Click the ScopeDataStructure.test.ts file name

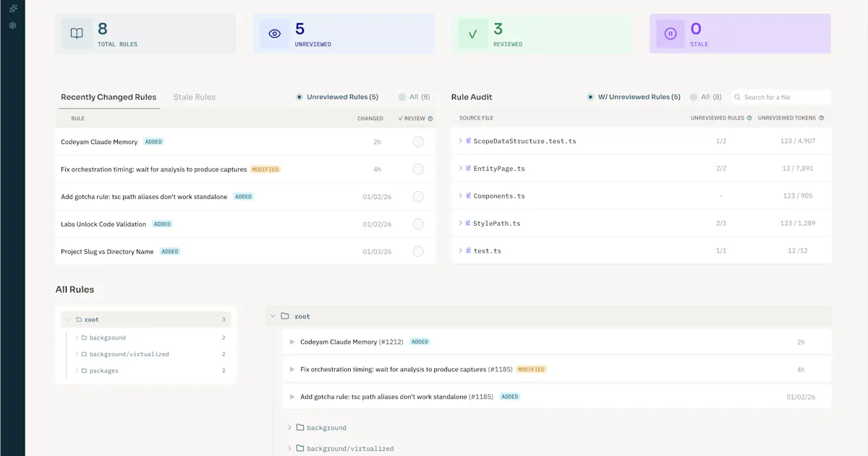(x=525, y=141)
